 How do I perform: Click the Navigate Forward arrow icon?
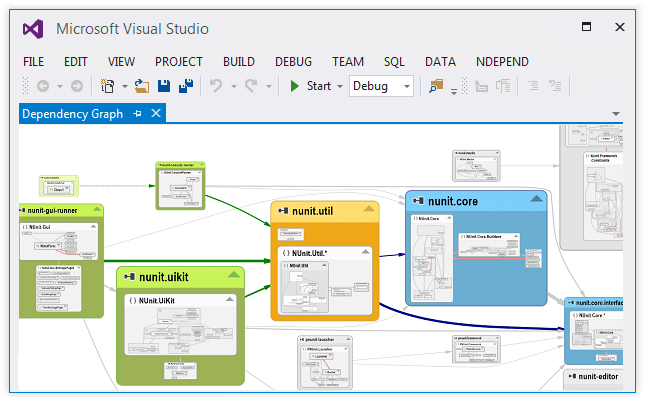click(77, 86)
